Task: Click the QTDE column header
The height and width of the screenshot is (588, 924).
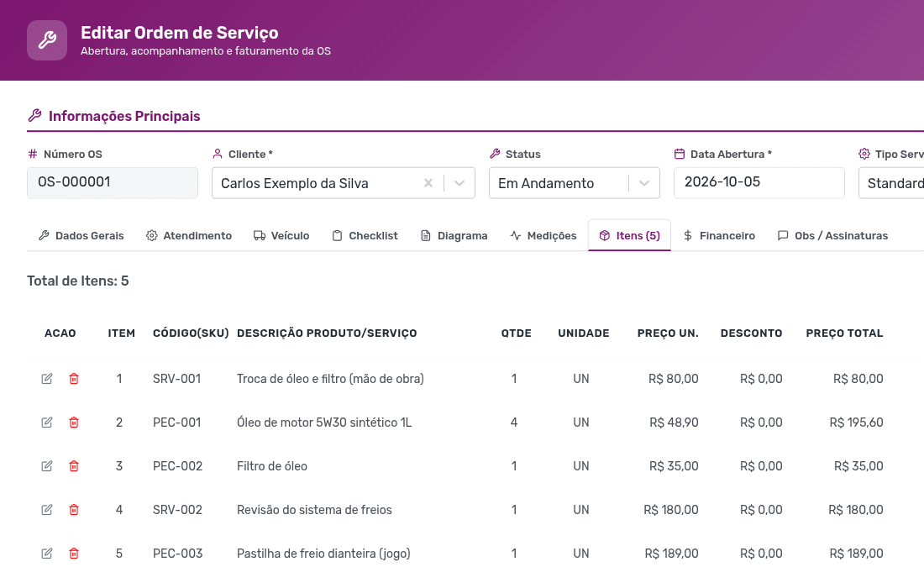Action: click(517, 333)
